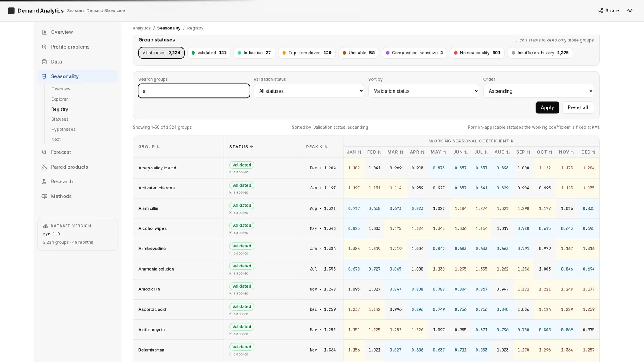Sort table by GROUP column arrows
Viewport: 644px width, 362px height.
[x=158, y=147]
